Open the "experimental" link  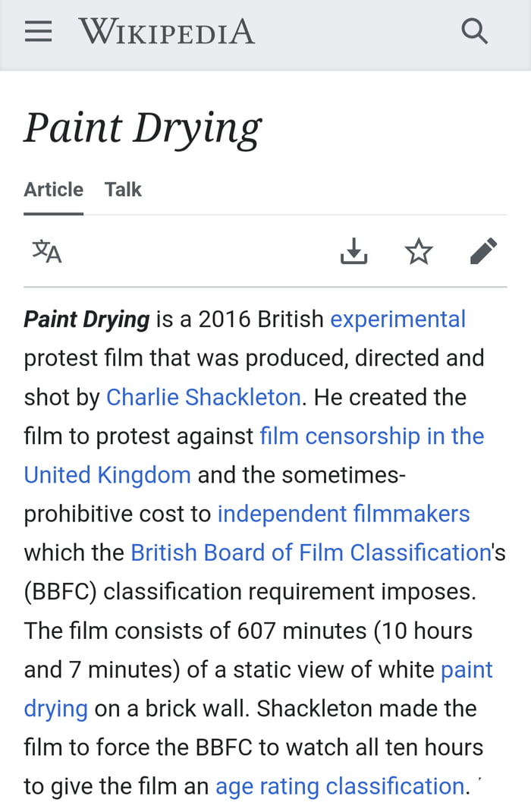397,319
